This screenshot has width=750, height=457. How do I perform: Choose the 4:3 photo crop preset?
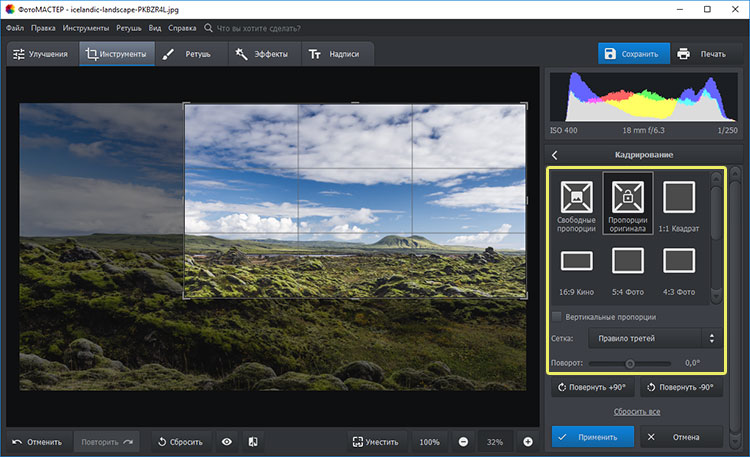click(x=679, y=262)
